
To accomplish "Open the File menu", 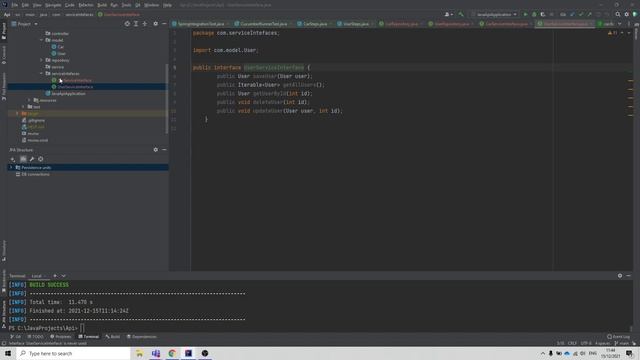I will click(x=15, y=5).
